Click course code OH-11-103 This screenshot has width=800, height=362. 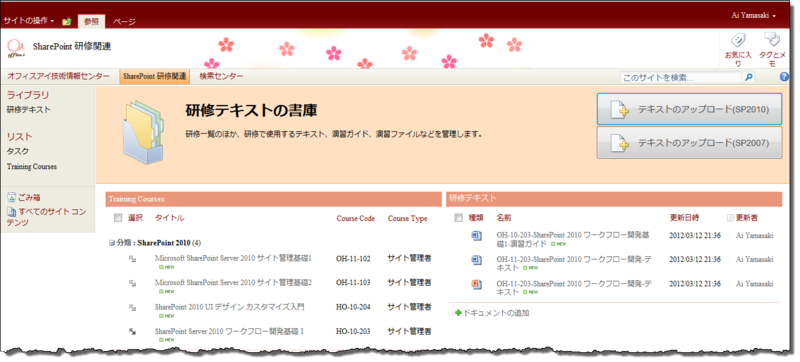(x=353, y=282)
